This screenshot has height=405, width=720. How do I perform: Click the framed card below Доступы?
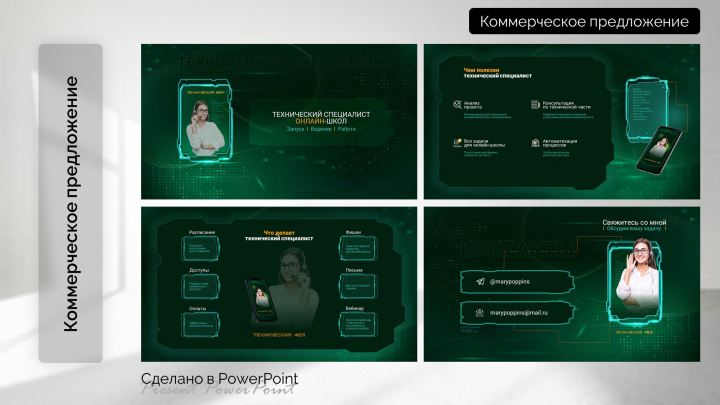click(201, 287)
